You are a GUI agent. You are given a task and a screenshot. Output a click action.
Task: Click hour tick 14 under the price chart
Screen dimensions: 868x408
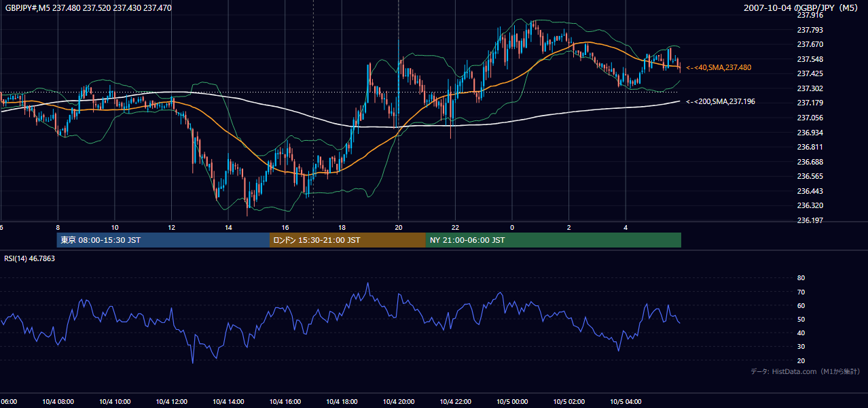[228, 228]
